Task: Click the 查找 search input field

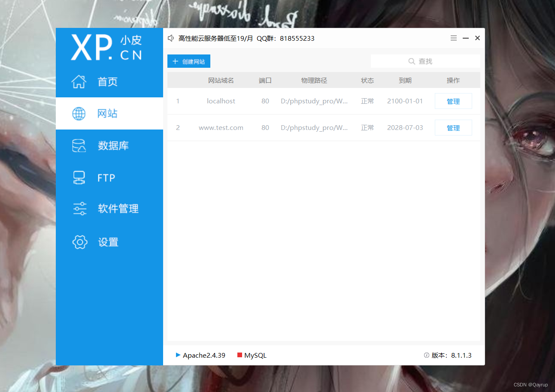Action: pos(425,61)
